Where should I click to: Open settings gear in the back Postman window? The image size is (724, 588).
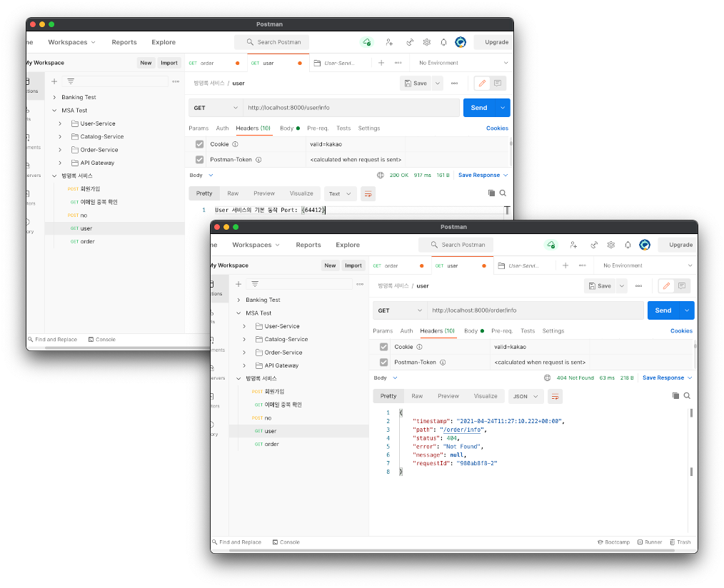427,42
